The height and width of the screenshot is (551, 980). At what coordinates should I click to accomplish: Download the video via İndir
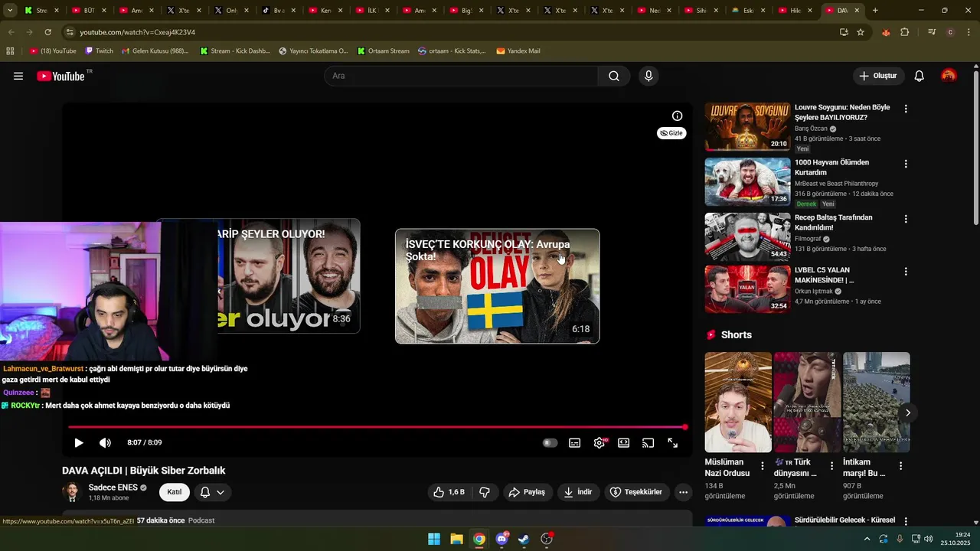578,492
